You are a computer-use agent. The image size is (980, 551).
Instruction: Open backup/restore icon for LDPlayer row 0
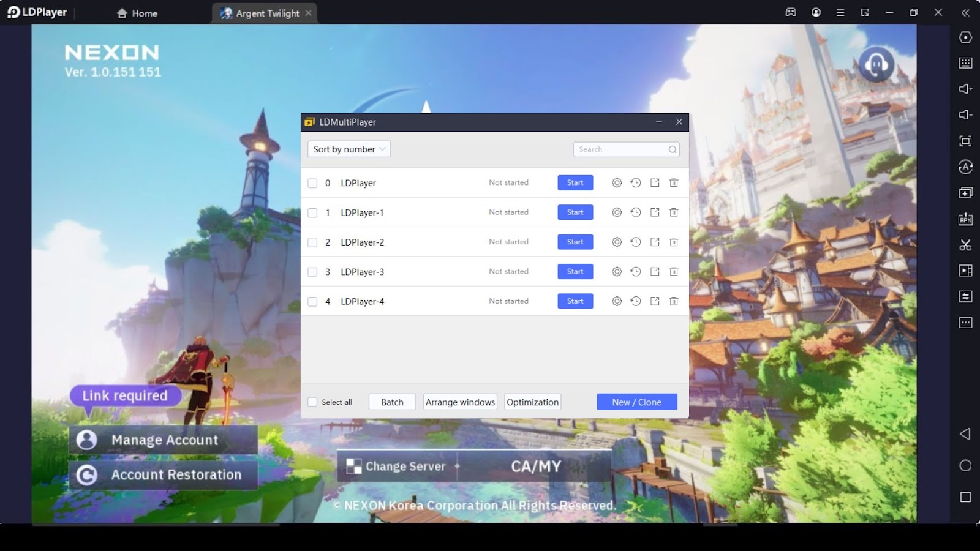click(x=636, y=182)
